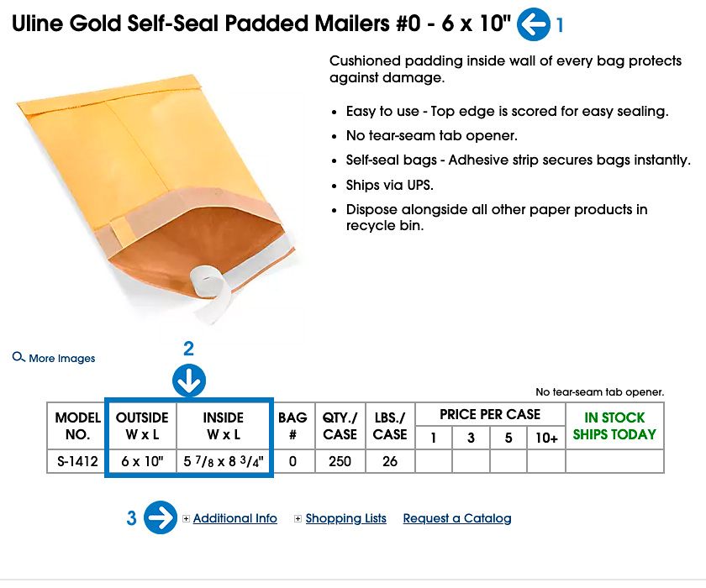
Task: Select the model number S-1412 cell
Action: (76, 460)
